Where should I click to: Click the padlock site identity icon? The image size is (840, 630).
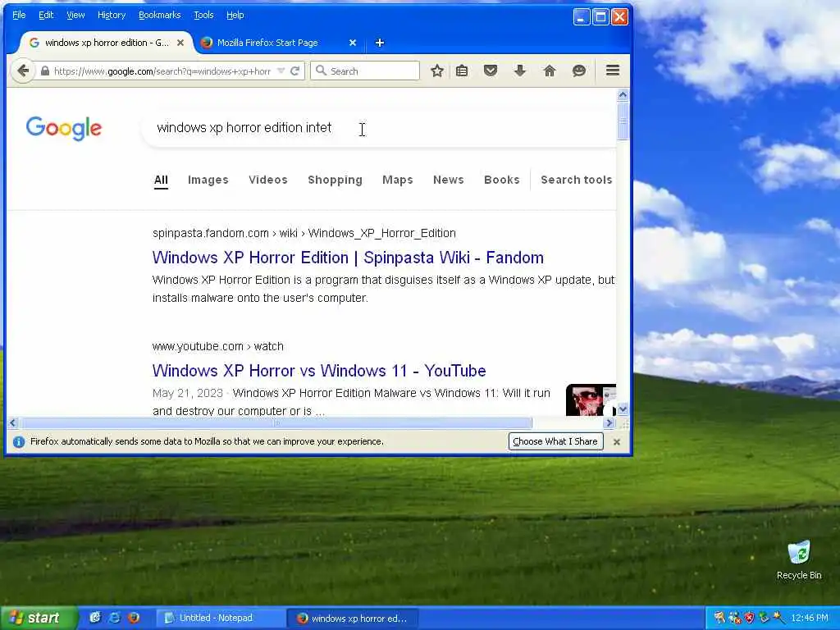point(45,71)
